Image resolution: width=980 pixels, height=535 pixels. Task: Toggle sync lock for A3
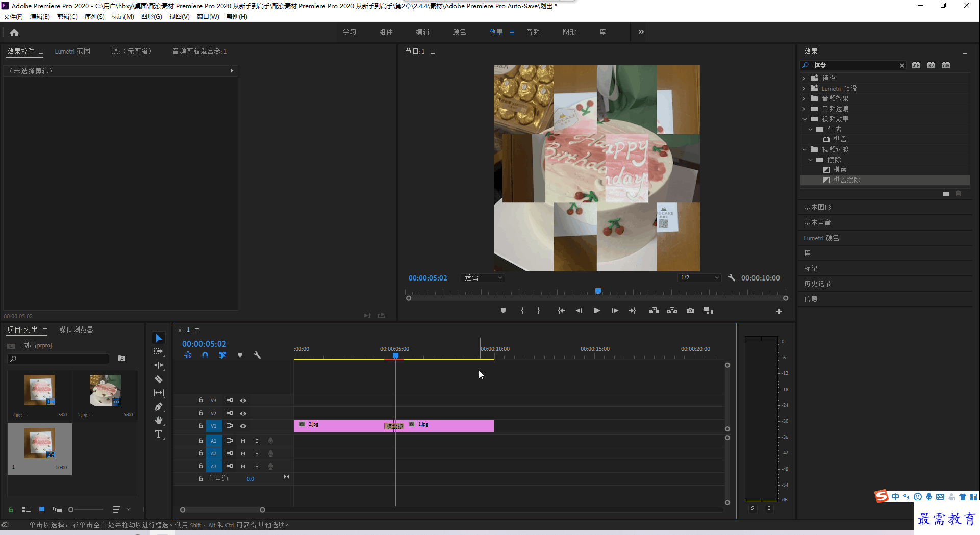[230, 466]
